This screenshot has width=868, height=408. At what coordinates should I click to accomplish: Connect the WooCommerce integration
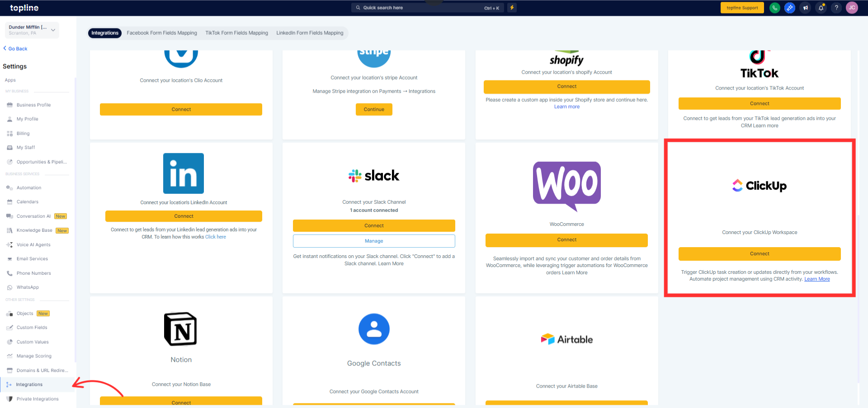pyautogui.click(x=567, y=240)
